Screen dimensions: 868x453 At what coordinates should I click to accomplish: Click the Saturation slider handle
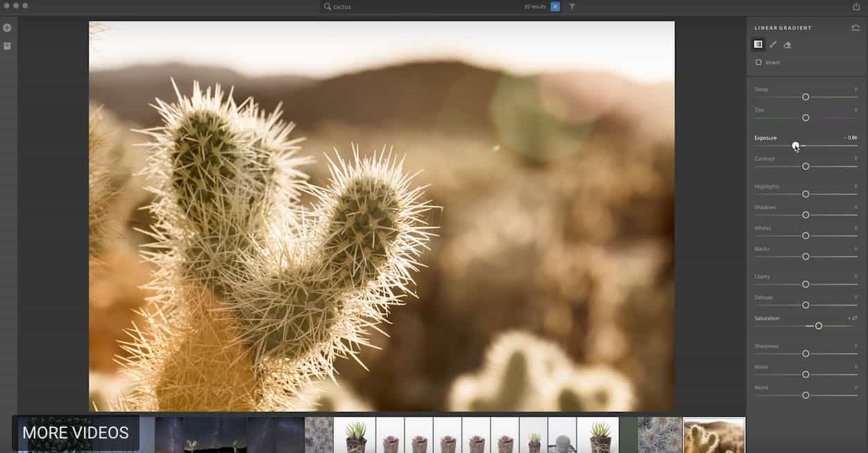pos(819,326)
